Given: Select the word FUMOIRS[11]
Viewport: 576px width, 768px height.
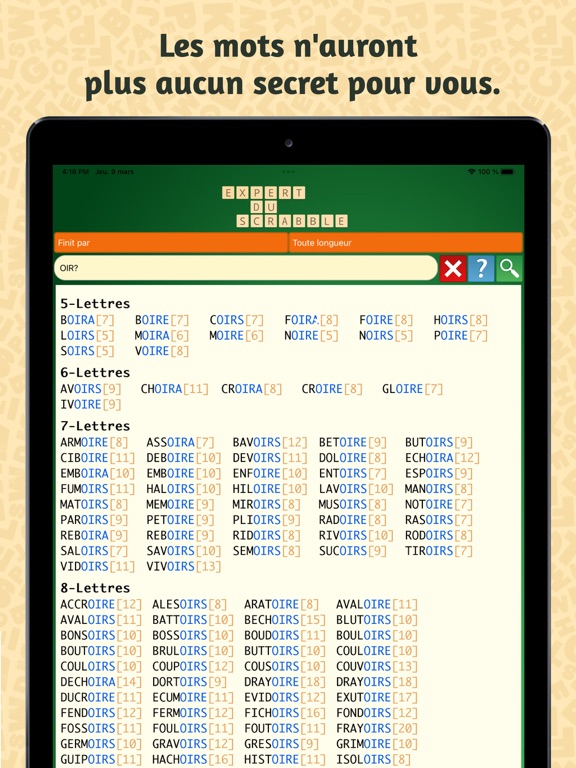Looking at the screenshot, I should coord(97,489).
